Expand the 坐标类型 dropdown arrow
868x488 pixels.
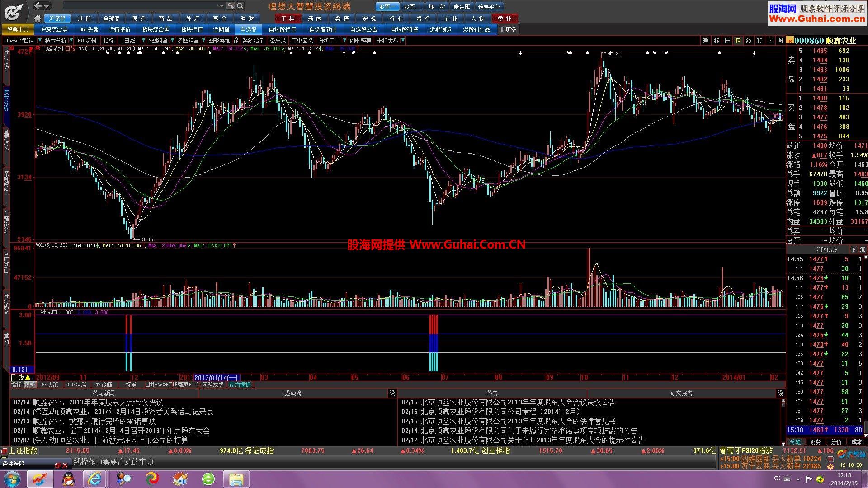pos(403,41)
